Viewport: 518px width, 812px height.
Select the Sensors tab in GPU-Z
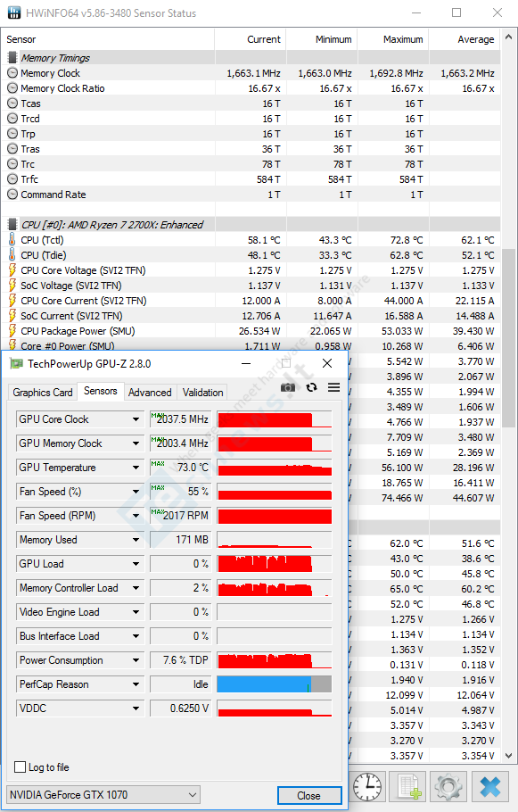[101, 391]
